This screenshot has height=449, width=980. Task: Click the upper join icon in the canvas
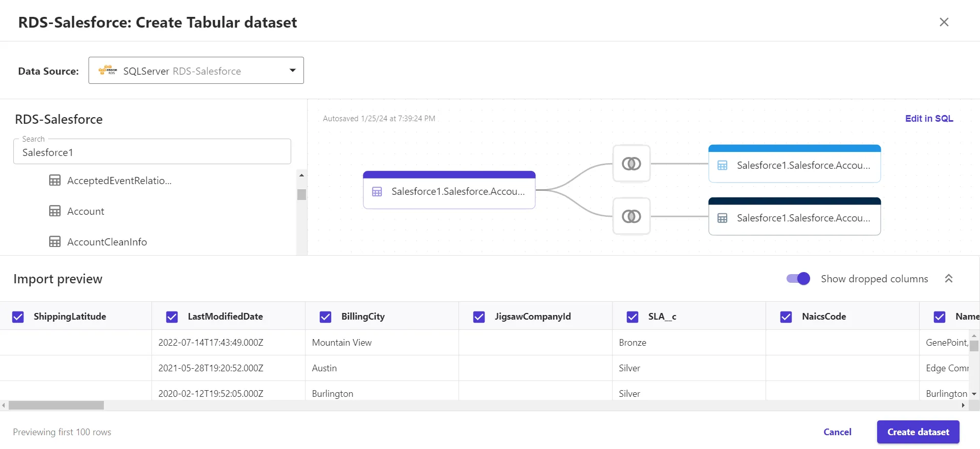point(631,164)
